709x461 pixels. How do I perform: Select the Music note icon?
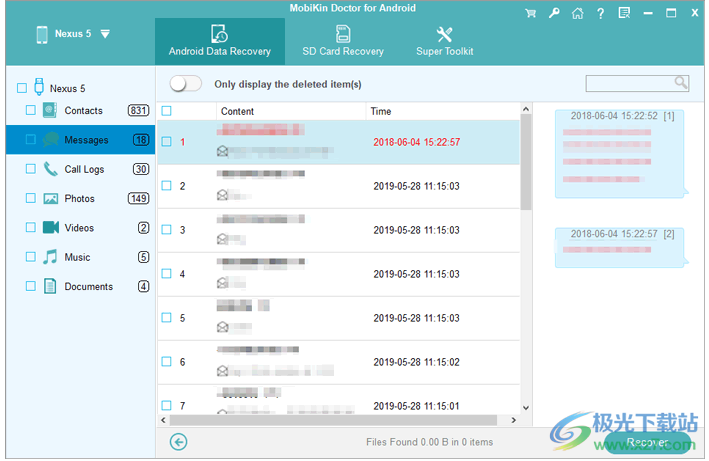tap(50, 257)
